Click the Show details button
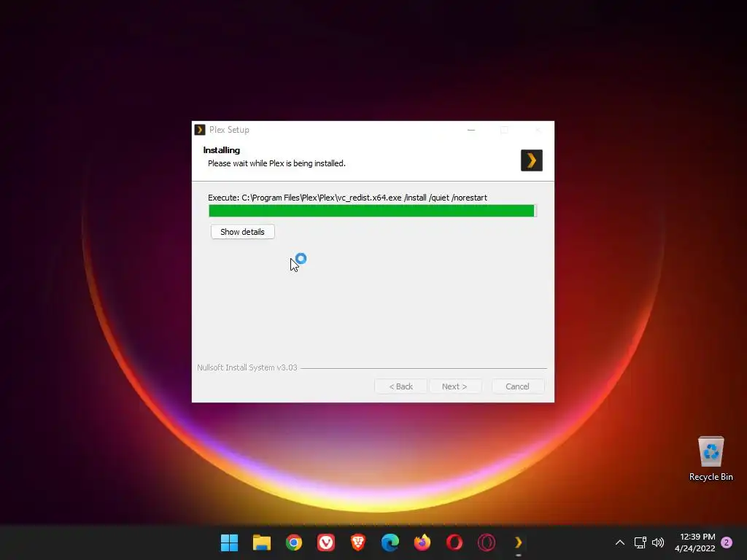This screenshot has height=560, width=747. point(242,232)
